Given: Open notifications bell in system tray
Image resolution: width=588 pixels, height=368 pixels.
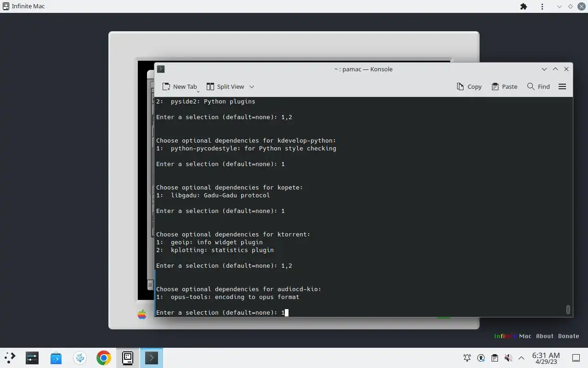Looking at the screenshot, I should 467,358.
